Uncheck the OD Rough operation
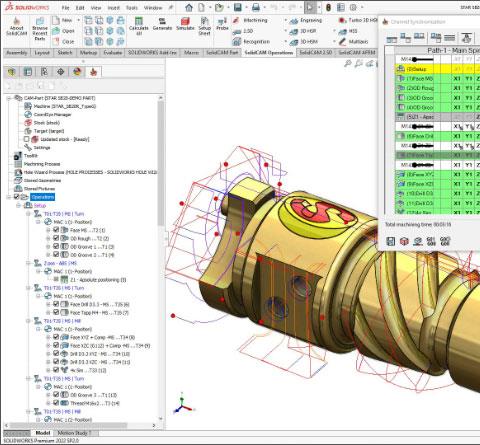This screenshot has height=445, width=480. [56, 238]
